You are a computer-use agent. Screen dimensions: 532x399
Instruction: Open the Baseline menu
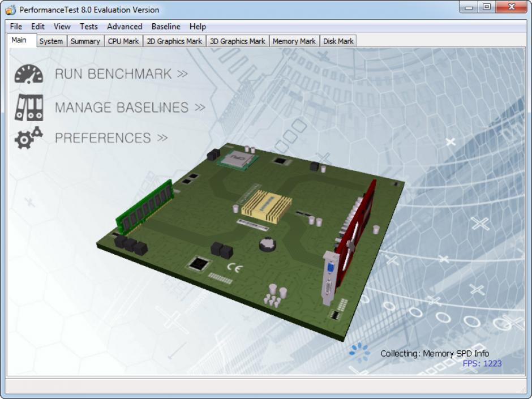tap(166, 27)
